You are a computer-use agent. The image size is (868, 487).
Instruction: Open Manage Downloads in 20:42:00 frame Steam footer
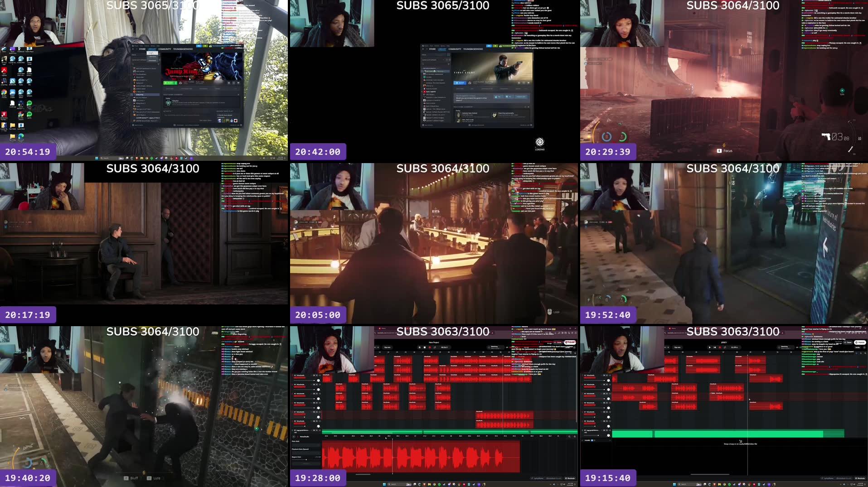pyautogui.click(x=477, y=125)
